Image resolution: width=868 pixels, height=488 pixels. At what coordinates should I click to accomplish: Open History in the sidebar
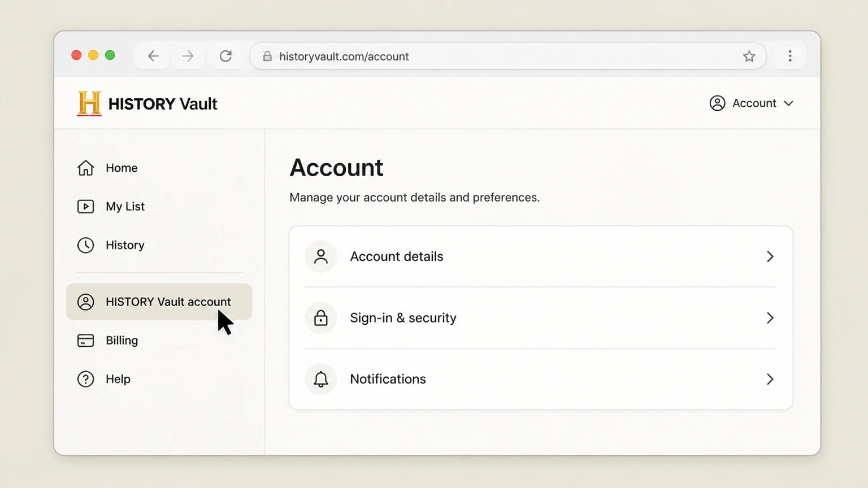[159, 245]
